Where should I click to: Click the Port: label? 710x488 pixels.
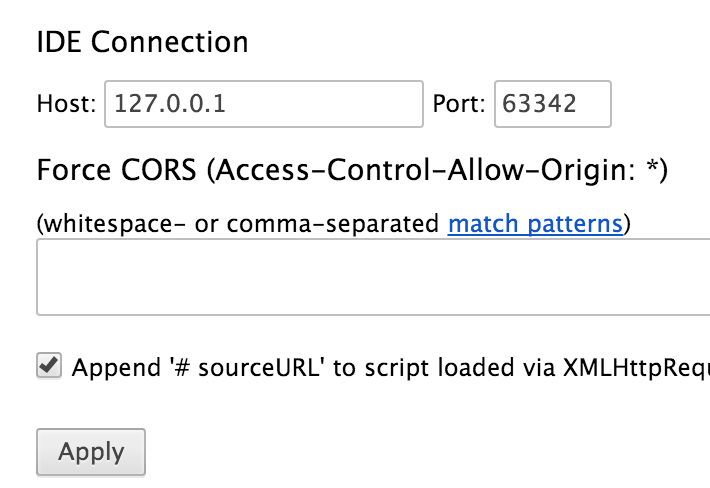coord(459,104)
